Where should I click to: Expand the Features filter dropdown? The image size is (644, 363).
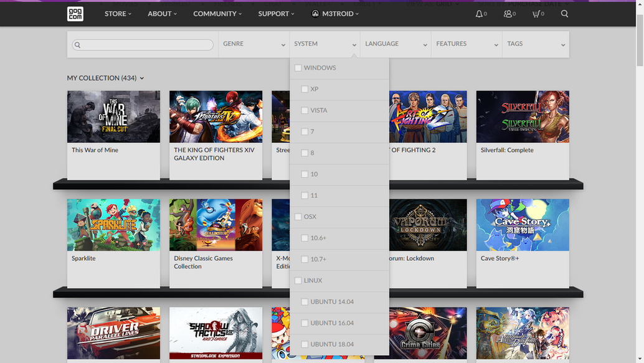[467, 44]
